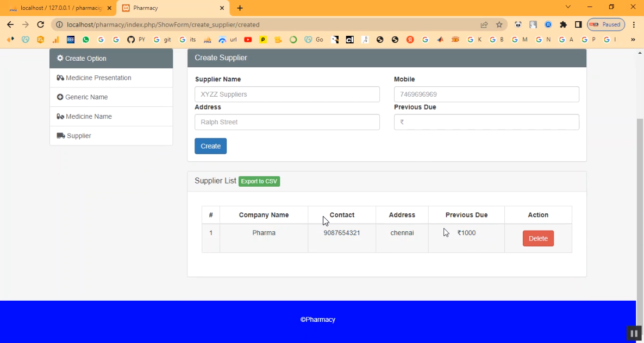Open the GitHub PY bookmark
644x343 pixels.
pos(136,40)
